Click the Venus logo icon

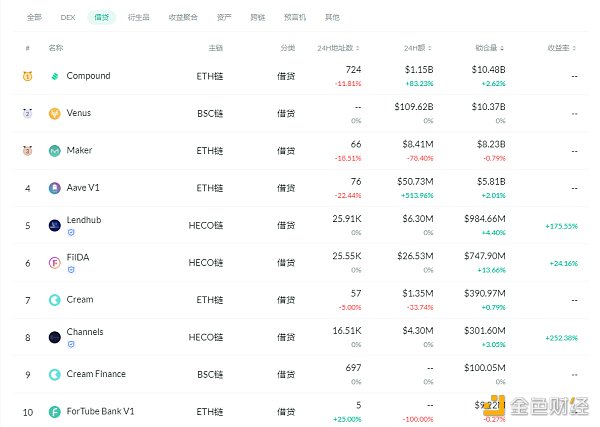54,113
